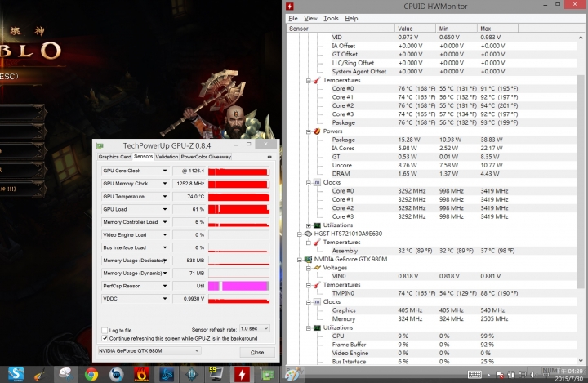Open the Help menu in HWMonitor
The height and width of the screenshot is (383, 588).
click(351, 19)
